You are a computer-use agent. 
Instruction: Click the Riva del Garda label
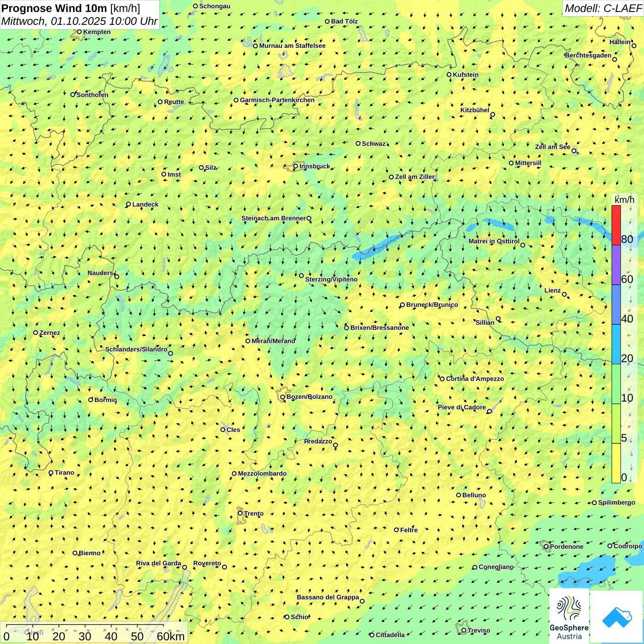(159, 563)
